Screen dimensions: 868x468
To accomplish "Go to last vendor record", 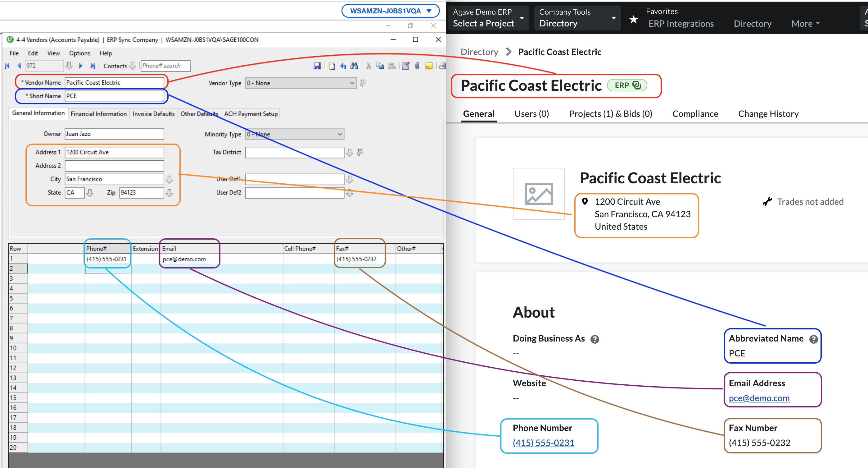I will click(x=93, y=66).
